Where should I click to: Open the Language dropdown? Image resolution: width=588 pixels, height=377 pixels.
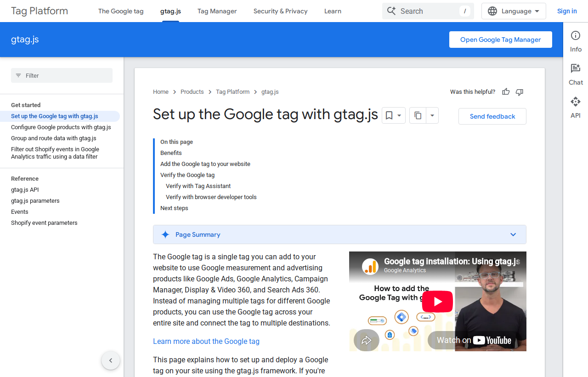point(514,11)
